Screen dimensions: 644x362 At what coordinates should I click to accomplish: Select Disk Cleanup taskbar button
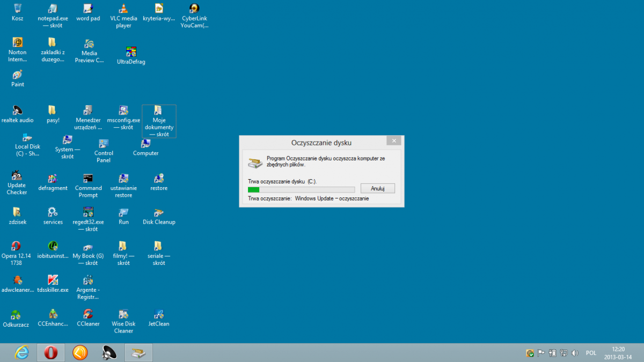[139, 353]
